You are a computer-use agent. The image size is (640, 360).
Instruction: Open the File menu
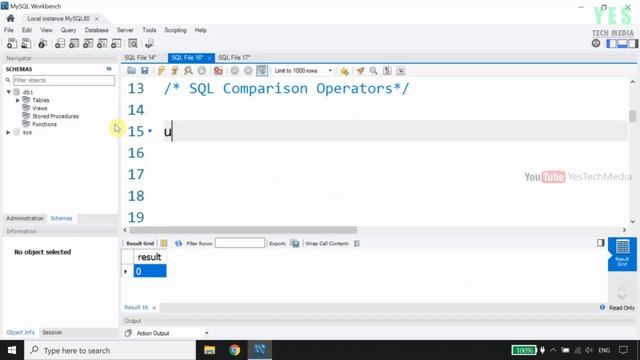pyautogui.click(x=9, y=30)
